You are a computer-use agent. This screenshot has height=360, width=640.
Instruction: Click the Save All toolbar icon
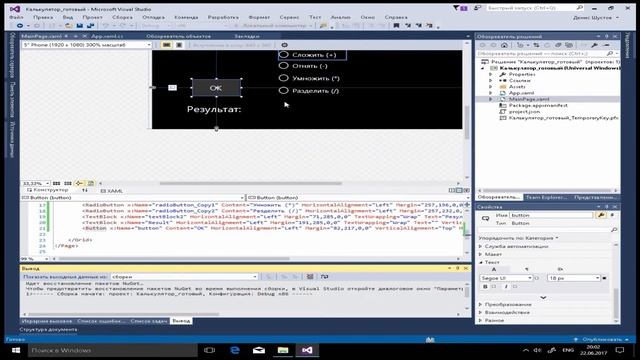pyautogui.click(x=90, y=26)
